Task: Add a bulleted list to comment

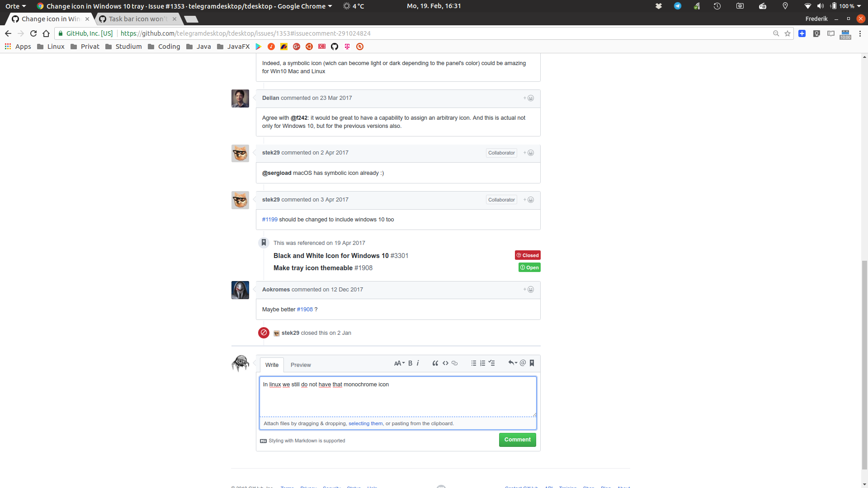Action: pos(473,363)
